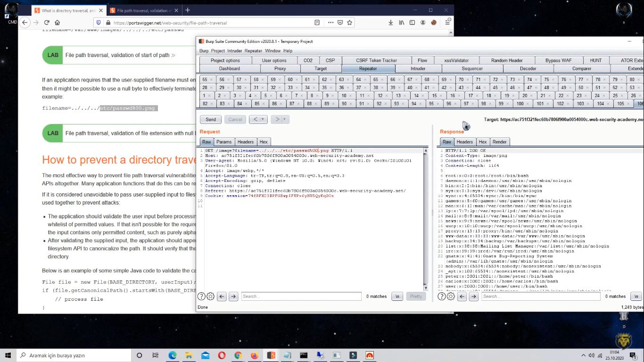Open Microsoft Edge from the taskbar
The width and height of the screenshot is (644, 362).
coord(172,355)
